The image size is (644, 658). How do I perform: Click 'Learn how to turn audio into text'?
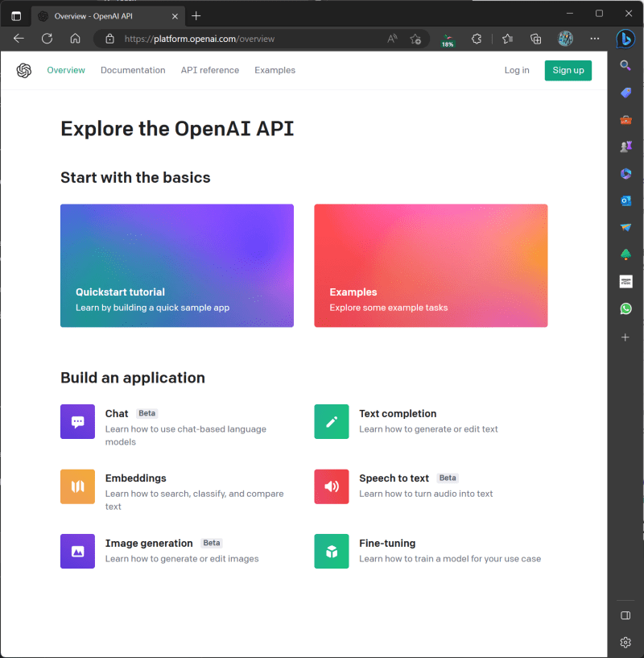426,494
